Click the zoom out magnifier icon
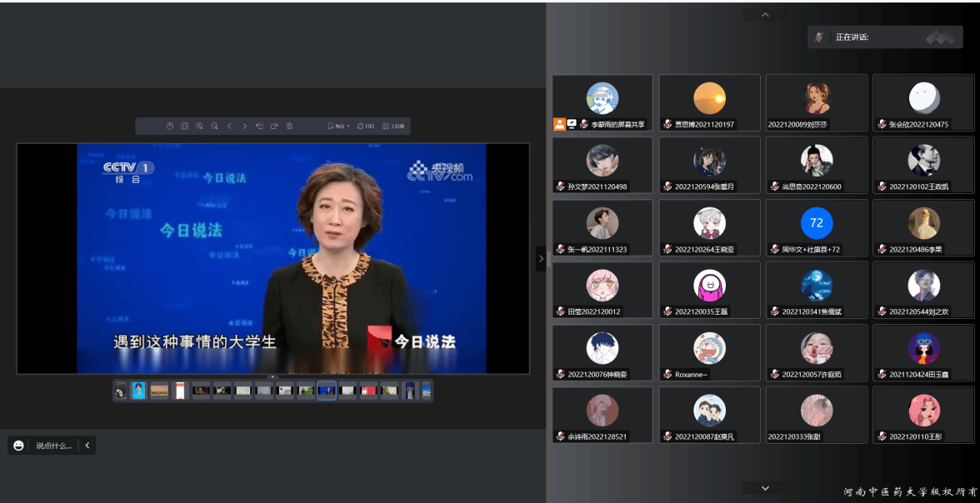This screenshot has width=980, height=503. (x=214, y=126)
